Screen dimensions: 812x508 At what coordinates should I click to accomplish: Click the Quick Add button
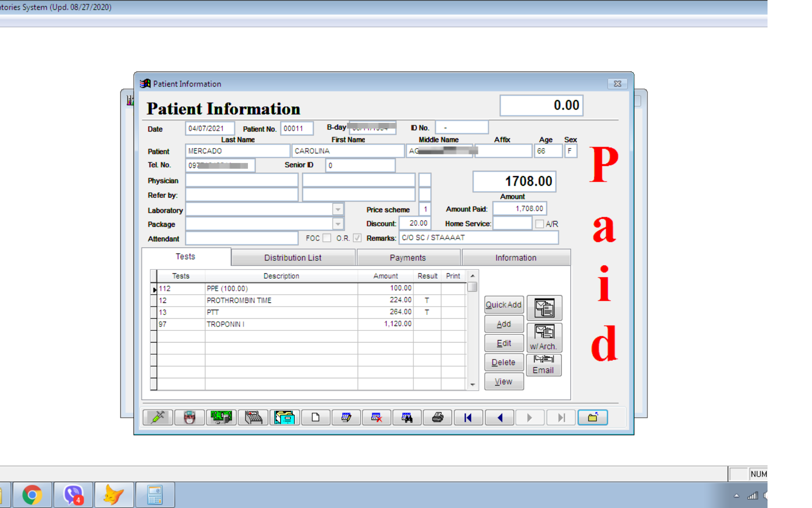(x=504, y=305)
